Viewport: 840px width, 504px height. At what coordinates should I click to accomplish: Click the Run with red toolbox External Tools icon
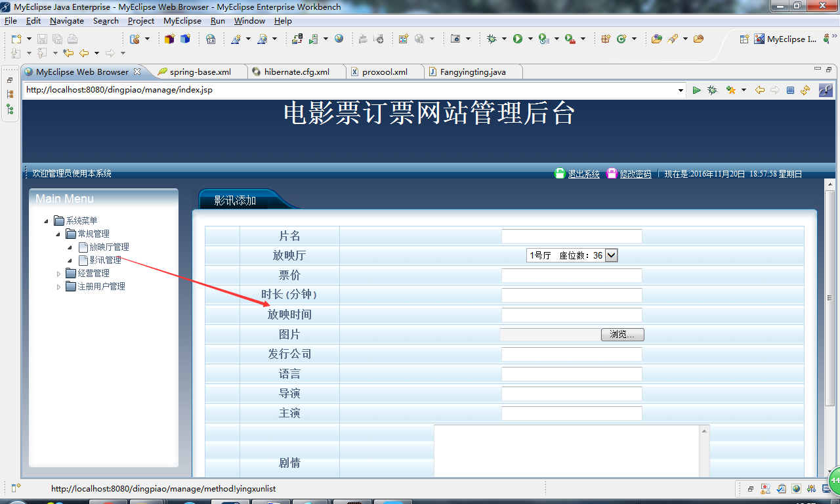(x=570, y=39)
